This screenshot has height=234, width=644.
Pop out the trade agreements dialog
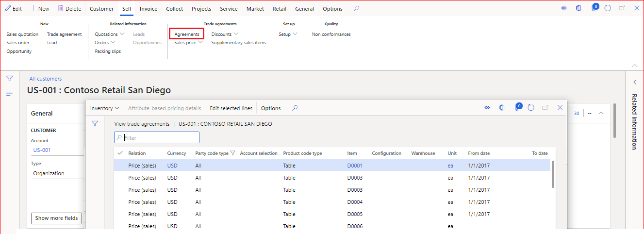tap(545, 108)
